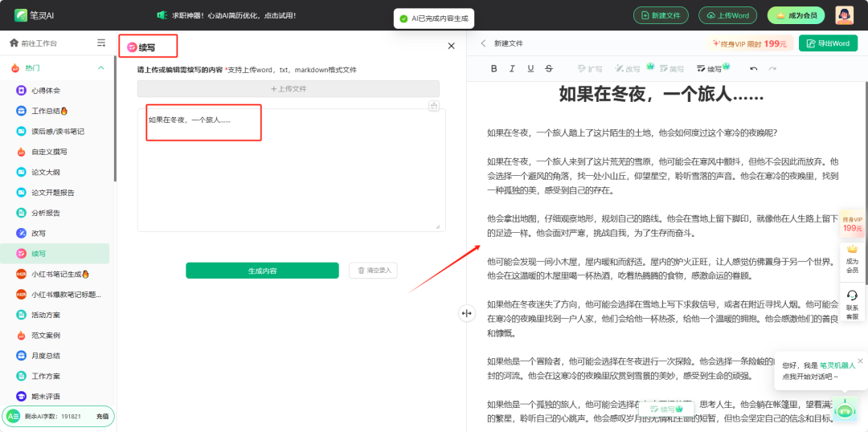Screen dimensions: 868x432
Task: Toggle underline formatting
Action: coord(530,68)
